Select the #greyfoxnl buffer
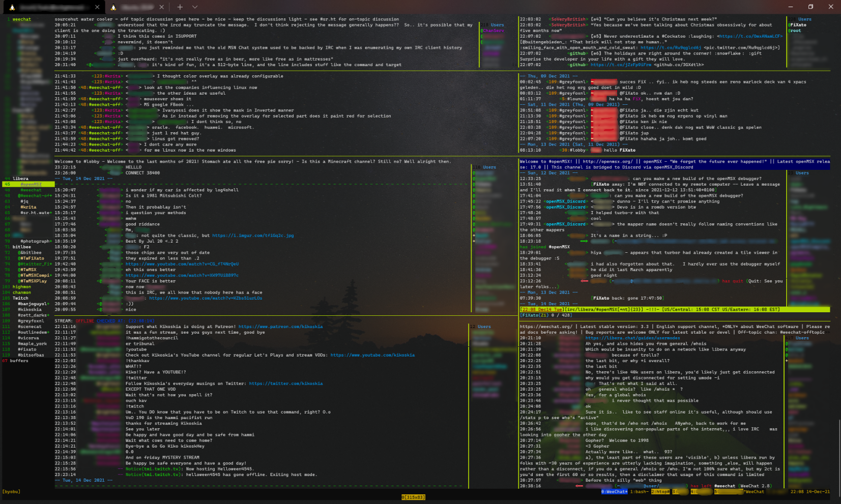This screenshot has height=504, width=841. [x=31, y=321]
